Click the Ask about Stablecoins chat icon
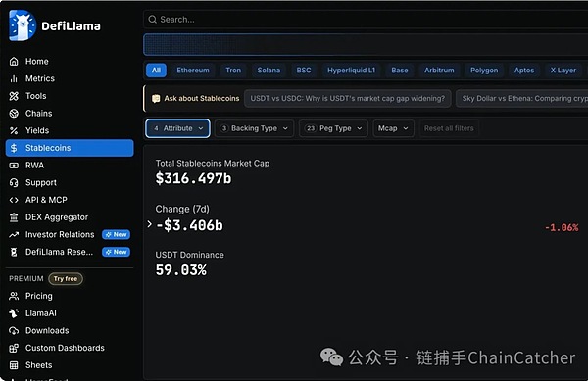This screenshot has width=588, height=381. click(156, 99)
